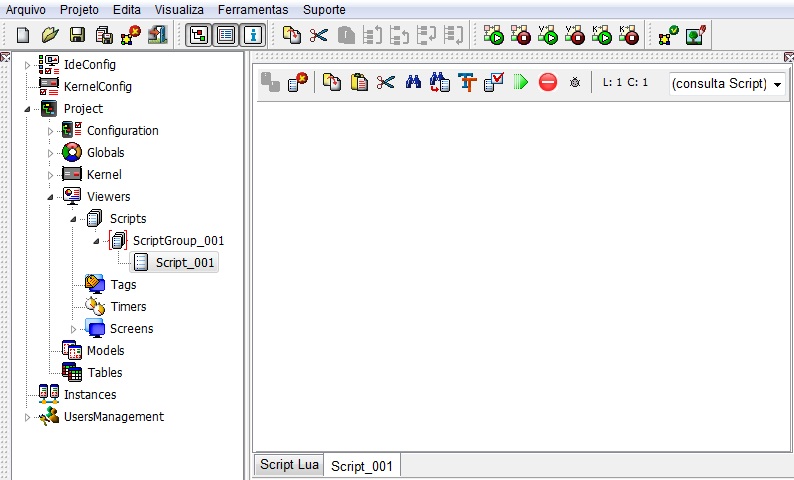Open a project with the folder icon
Screen dimensions: 794x480
pos(50,35)
